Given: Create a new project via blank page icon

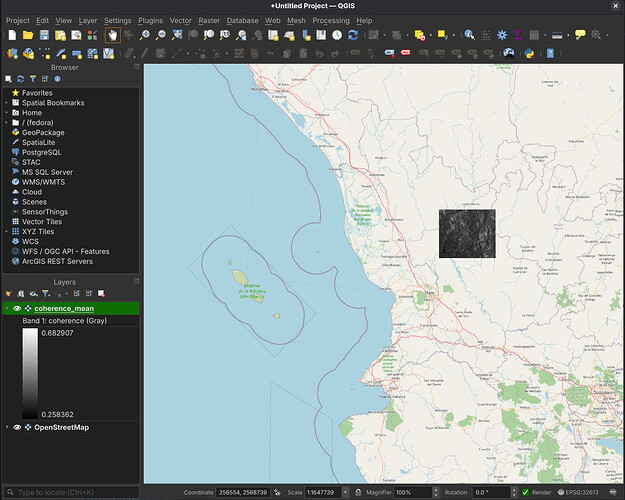Looking at the screenshot, I should point(12,35).
